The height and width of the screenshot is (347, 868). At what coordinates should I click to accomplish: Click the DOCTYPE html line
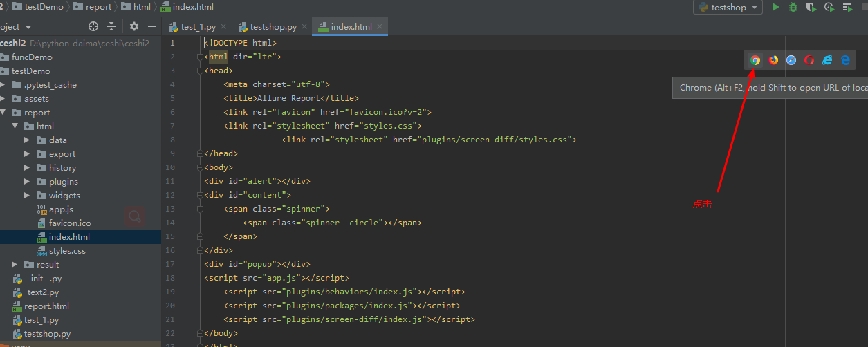[x=241, y=43]
